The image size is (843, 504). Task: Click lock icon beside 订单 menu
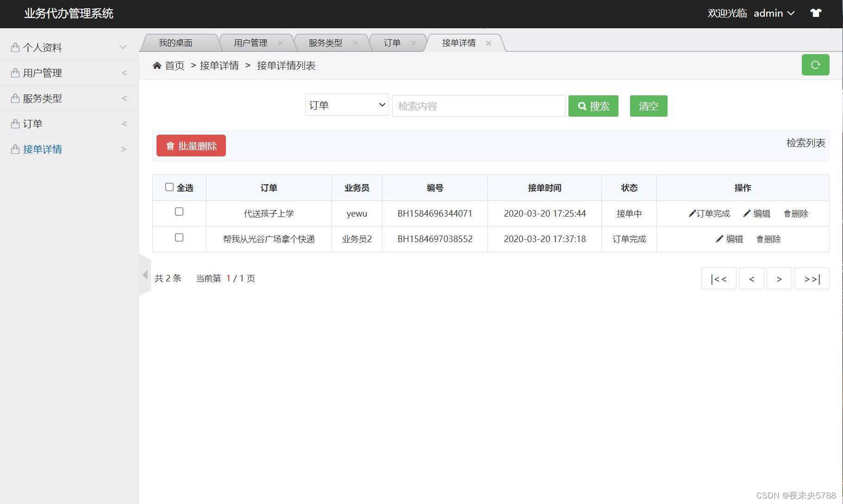click(15, 124)
